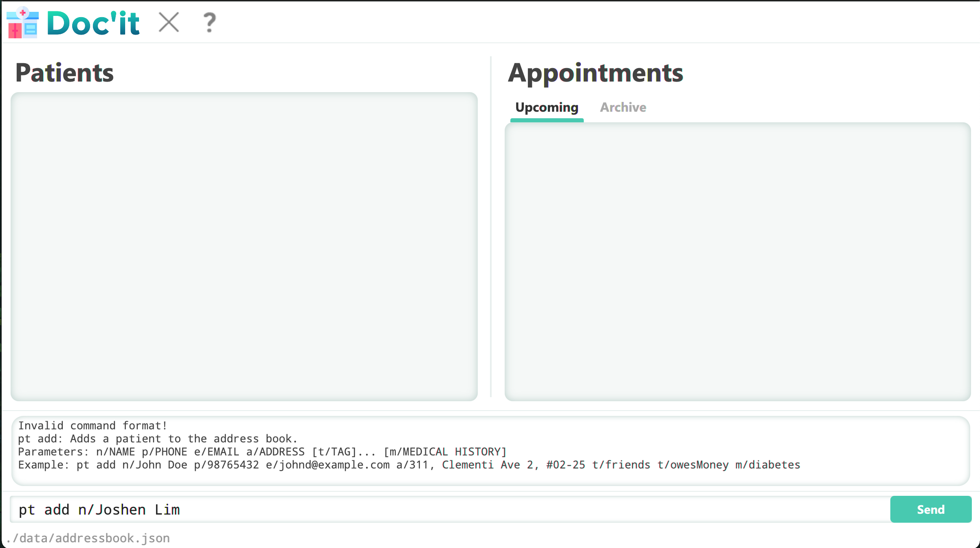Click the 'Invalid command format!' text line

(x=93, y=426)
